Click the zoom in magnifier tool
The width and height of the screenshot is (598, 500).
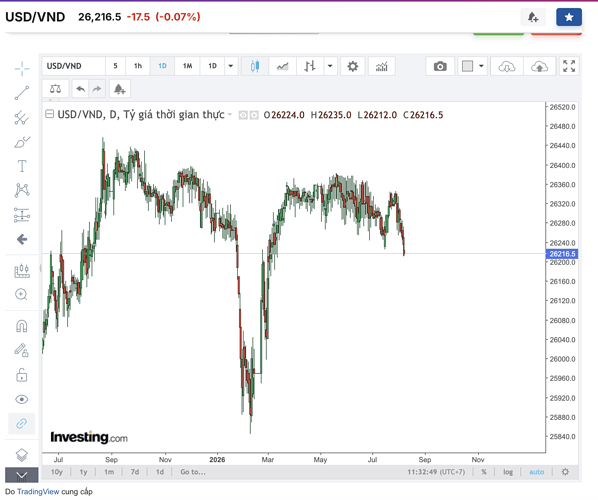pyautogui.click(x=21, y=294)
